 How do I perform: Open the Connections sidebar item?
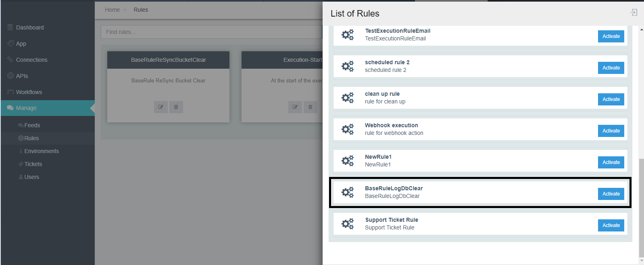pyautogui.click(x=31, y=60)
